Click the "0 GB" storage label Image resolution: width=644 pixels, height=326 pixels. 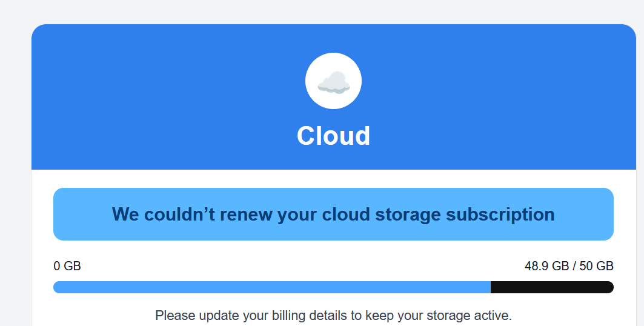tap(67, 266)
